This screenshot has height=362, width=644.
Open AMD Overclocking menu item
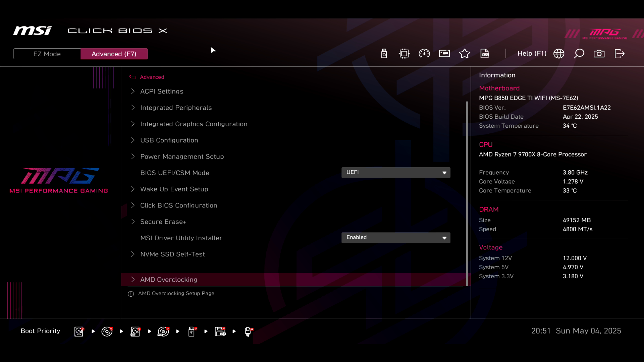tap(169, 280)
